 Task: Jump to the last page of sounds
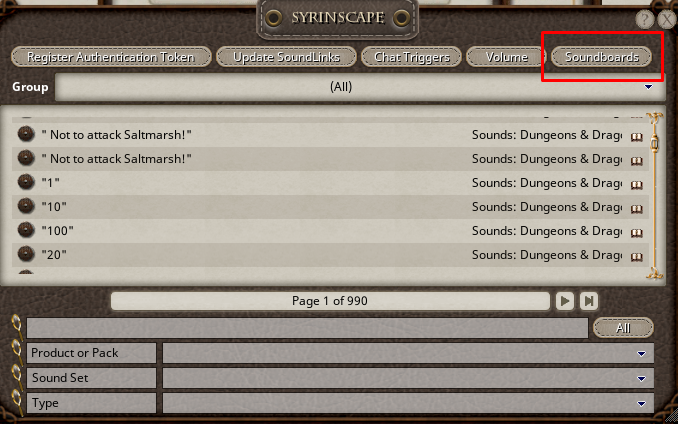click(x=589, y=301)
